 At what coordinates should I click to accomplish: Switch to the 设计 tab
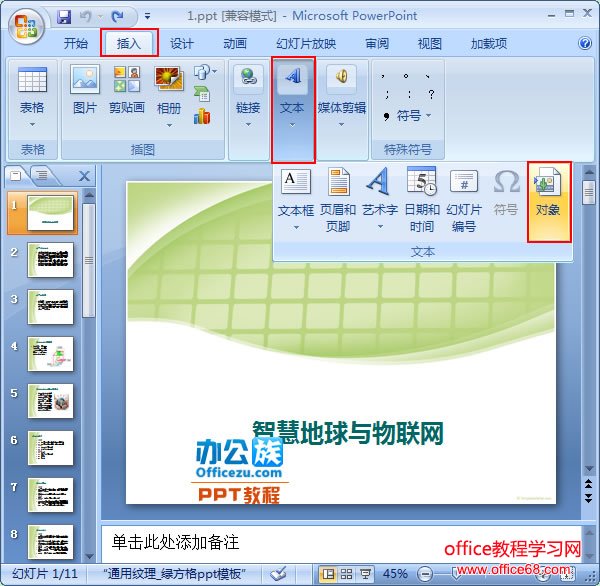coord(182,43)
